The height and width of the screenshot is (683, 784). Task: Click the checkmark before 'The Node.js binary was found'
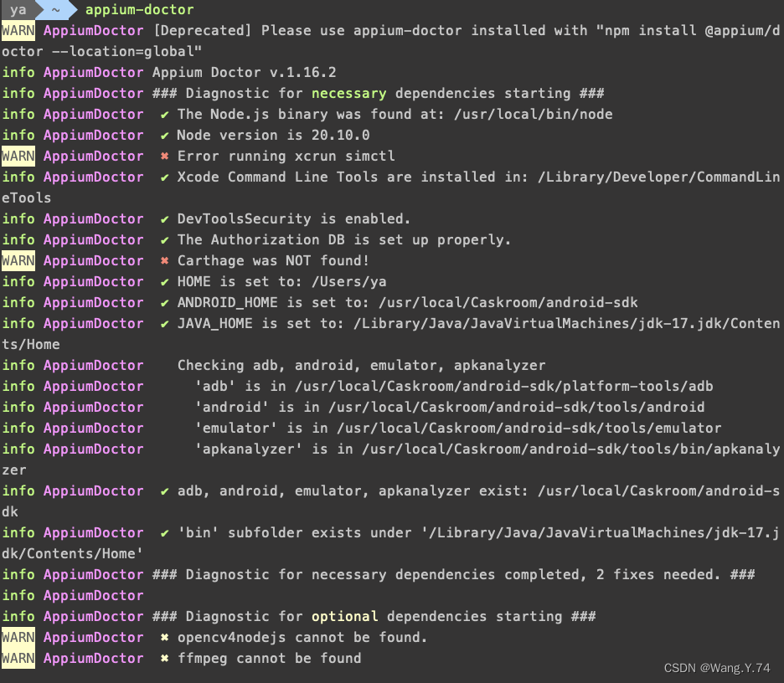click(x=164, y=114)
